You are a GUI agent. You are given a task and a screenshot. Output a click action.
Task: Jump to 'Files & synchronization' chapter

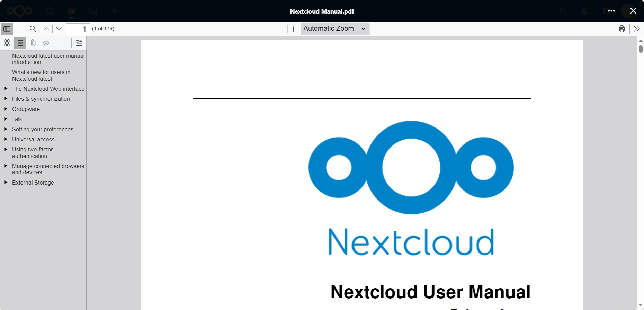pos(41,99)
